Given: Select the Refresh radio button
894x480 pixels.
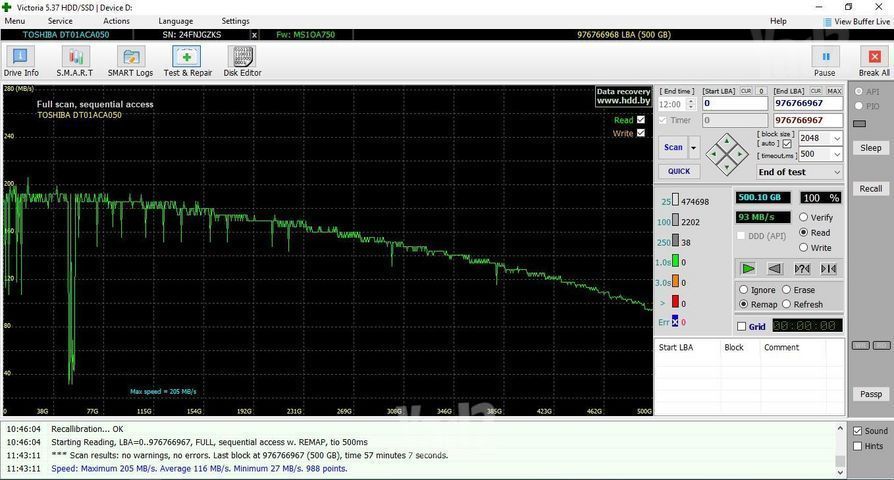Looking at the screenshot, I should click(786, 304).
